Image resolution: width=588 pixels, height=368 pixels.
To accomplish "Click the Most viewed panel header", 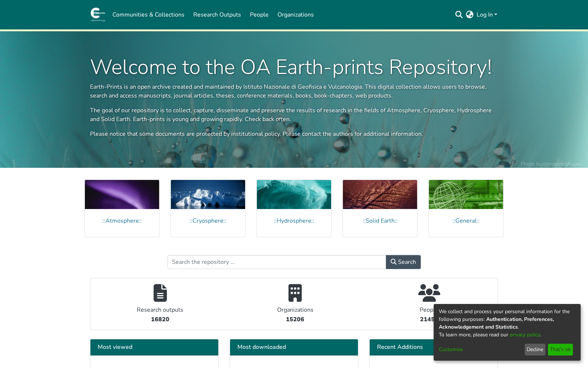I will [154, 347].
